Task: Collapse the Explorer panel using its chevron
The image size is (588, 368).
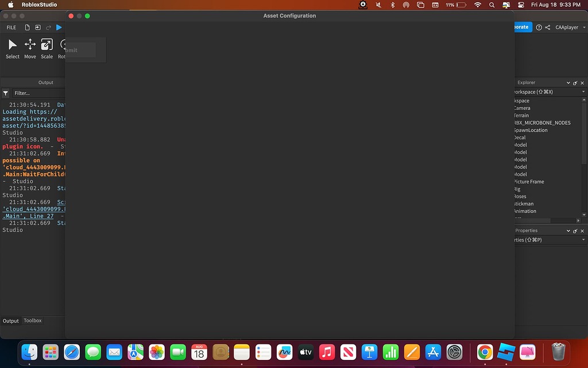Action: click(x=568, y=82)
